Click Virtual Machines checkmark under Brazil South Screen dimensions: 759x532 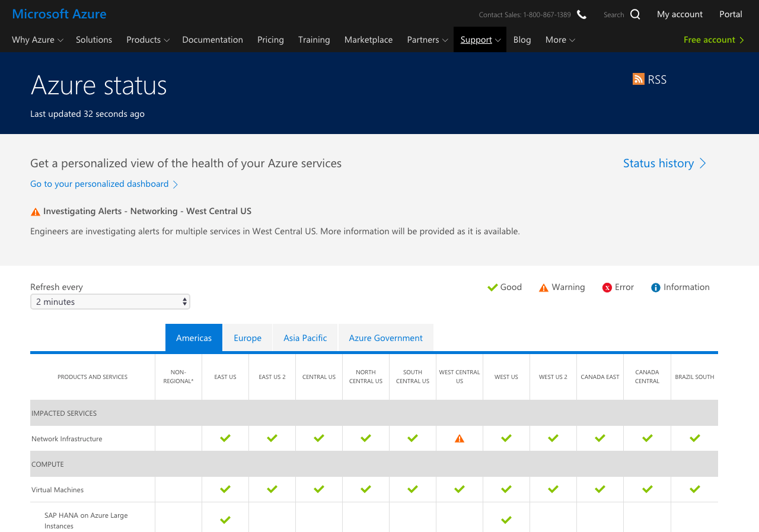pos(695,489)
